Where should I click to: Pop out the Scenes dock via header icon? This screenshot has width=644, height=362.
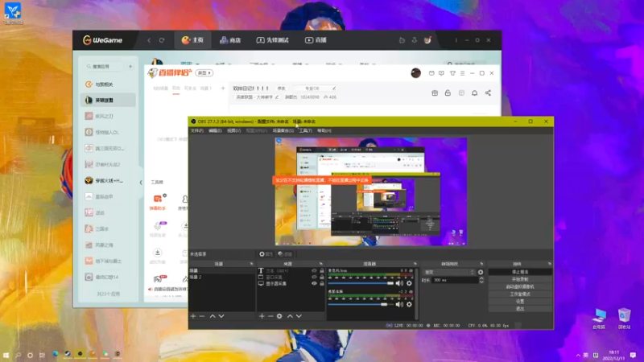[x=251, y=264]
